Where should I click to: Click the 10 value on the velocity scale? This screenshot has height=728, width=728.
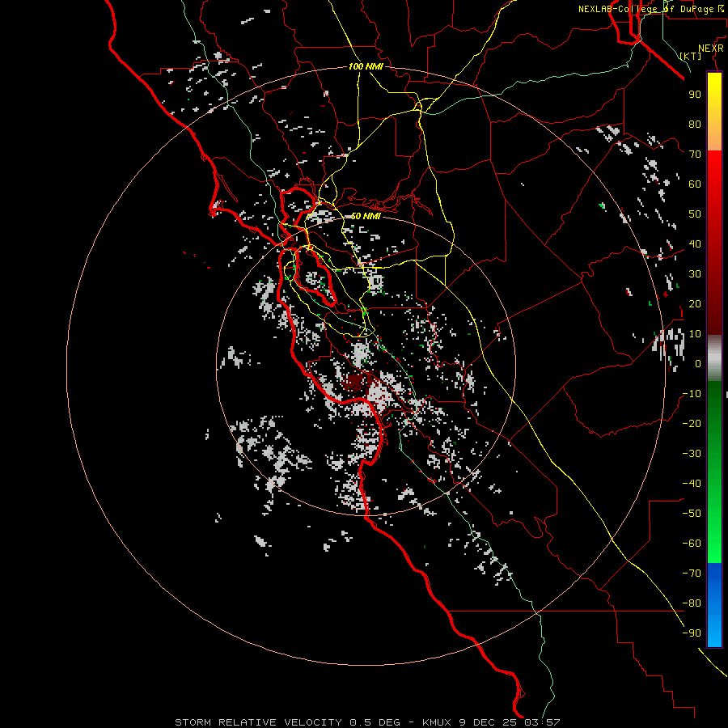click(x=695, y=334)
